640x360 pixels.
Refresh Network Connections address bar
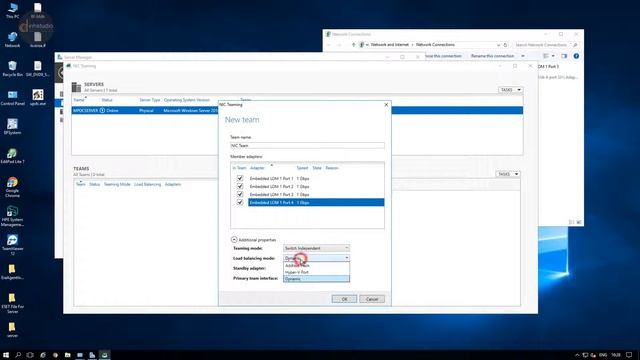point(505,45)
